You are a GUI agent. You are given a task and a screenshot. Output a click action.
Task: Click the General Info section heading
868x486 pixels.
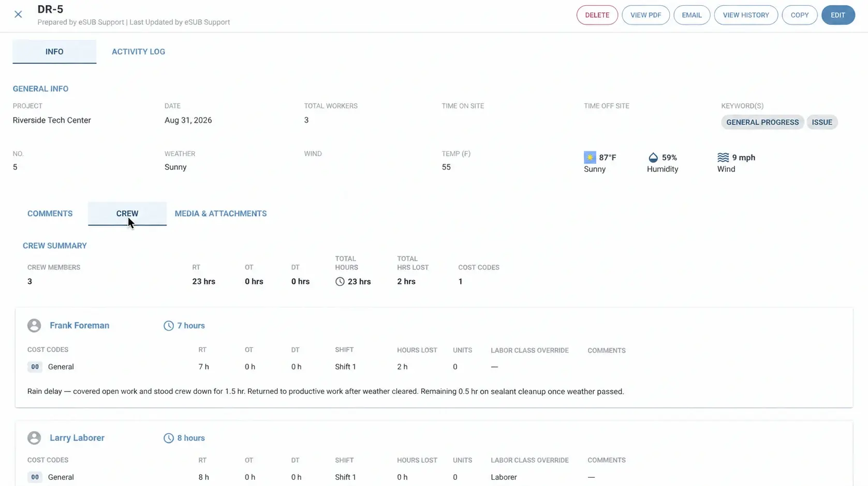40,89
